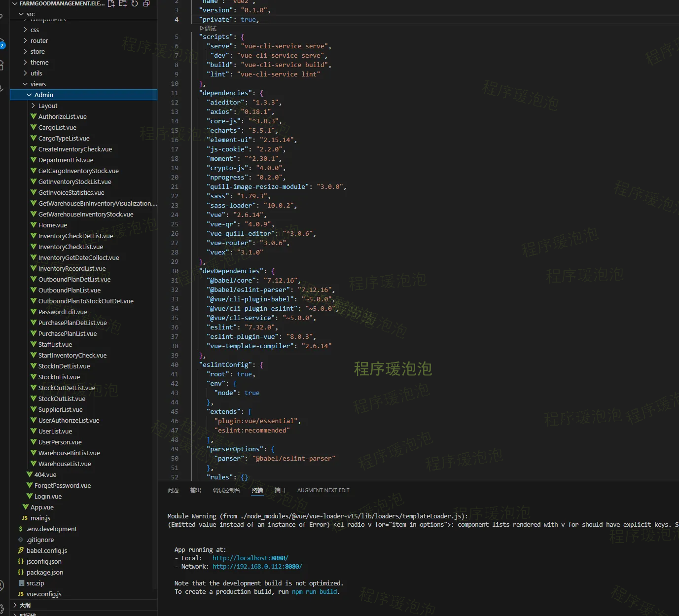
Task: Collapse the FARMGOODMANAGEMENT project root
Action: click(x=15, y=3)
